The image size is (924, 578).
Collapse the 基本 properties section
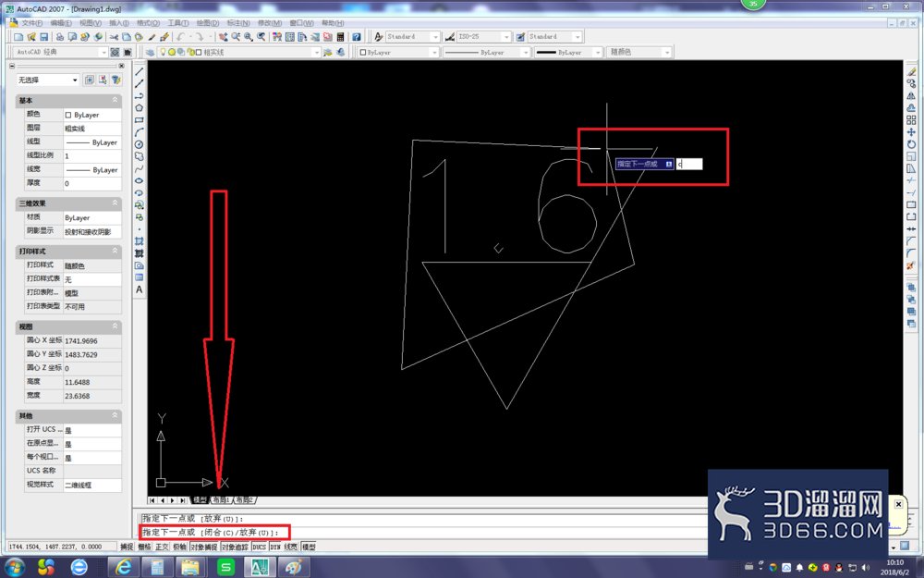[x=115, y=100]
